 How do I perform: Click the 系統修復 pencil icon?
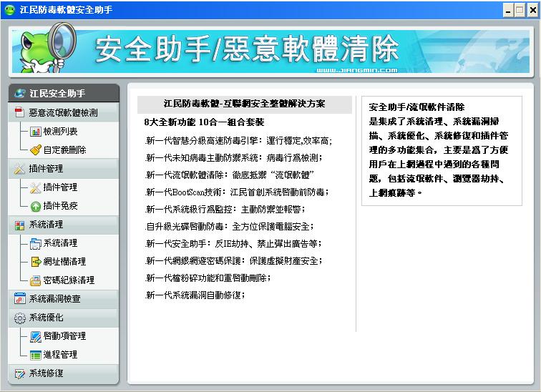tap(19, 373)
